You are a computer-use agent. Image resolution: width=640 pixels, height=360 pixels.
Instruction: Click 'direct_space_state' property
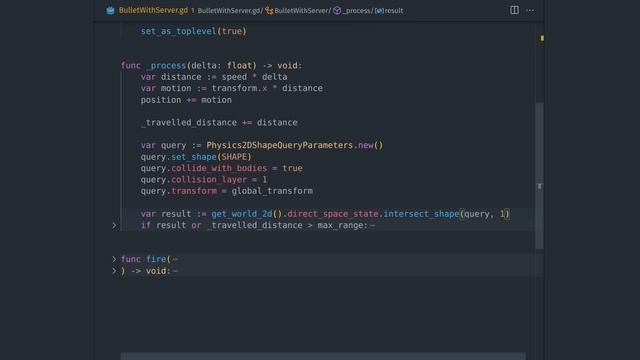click(333, 214)
